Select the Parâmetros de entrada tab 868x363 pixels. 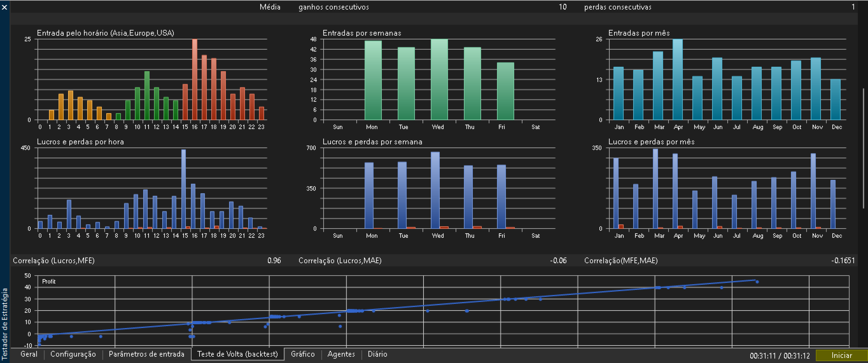(x=146, y=354)
